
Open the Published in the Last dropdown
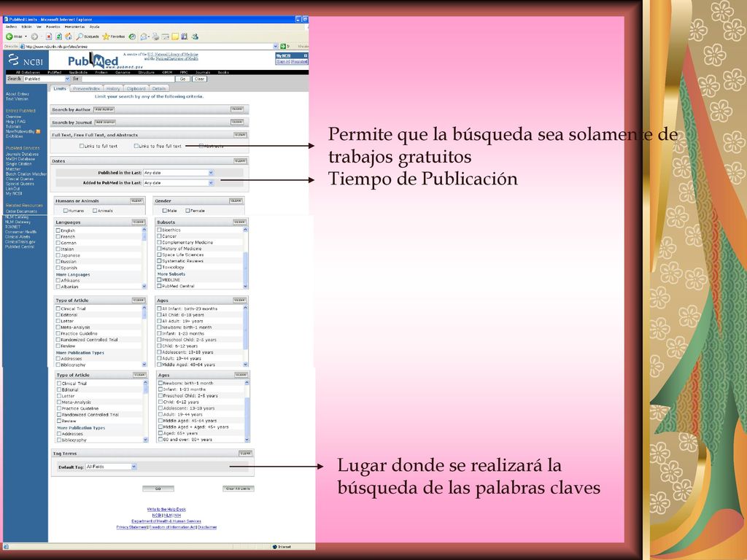[178, 173]
